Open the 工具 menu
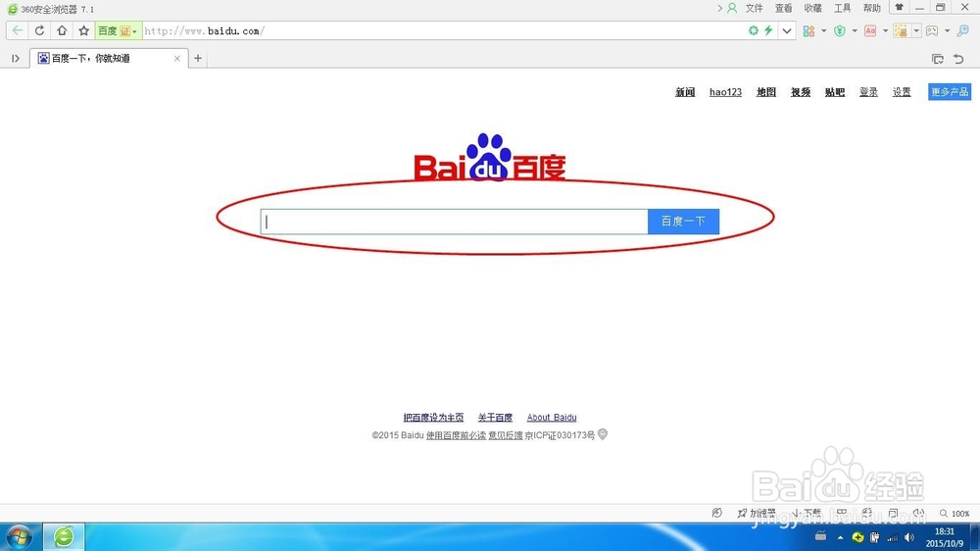 click(842, 8)
